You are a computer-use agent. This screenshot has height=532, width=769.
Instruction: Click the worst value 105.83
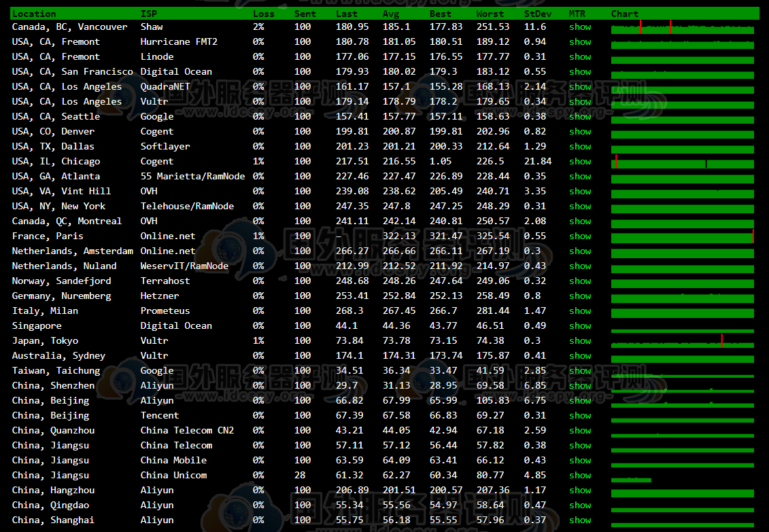click(493, 401)
